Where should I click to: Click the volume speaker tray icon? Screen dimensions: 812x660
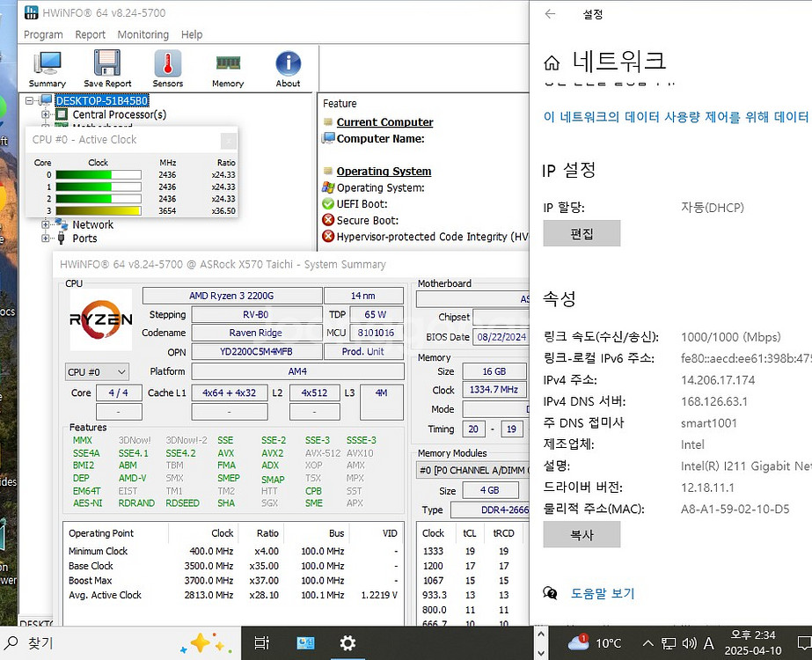[x=689, y=643]
